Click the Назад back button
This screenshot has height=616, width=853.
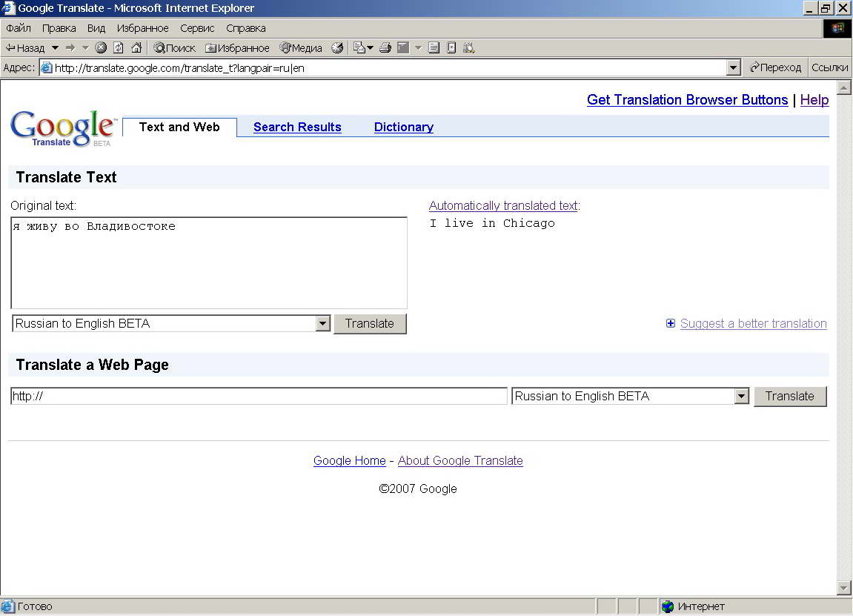tap(25, 48)
